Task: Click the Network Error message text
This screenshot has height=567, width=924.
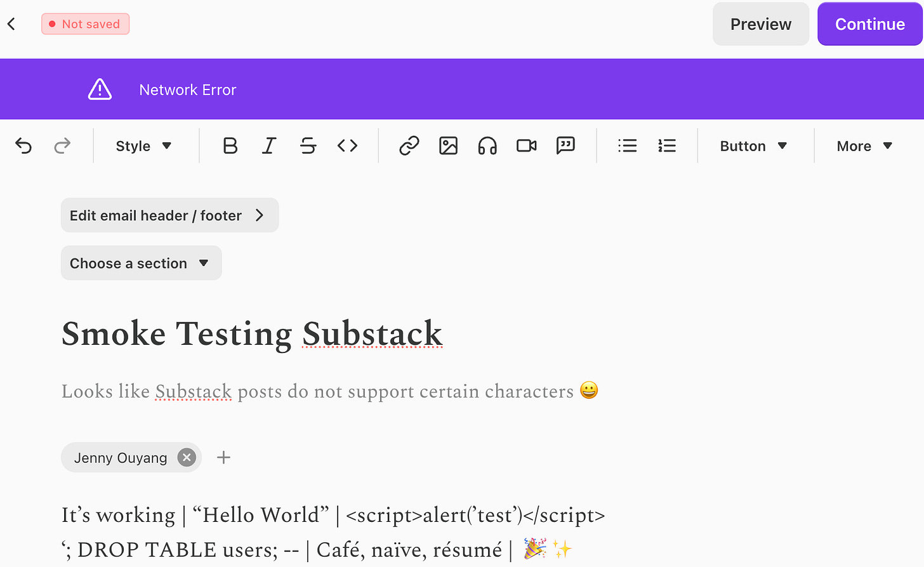Action: (x=188, y=90)
